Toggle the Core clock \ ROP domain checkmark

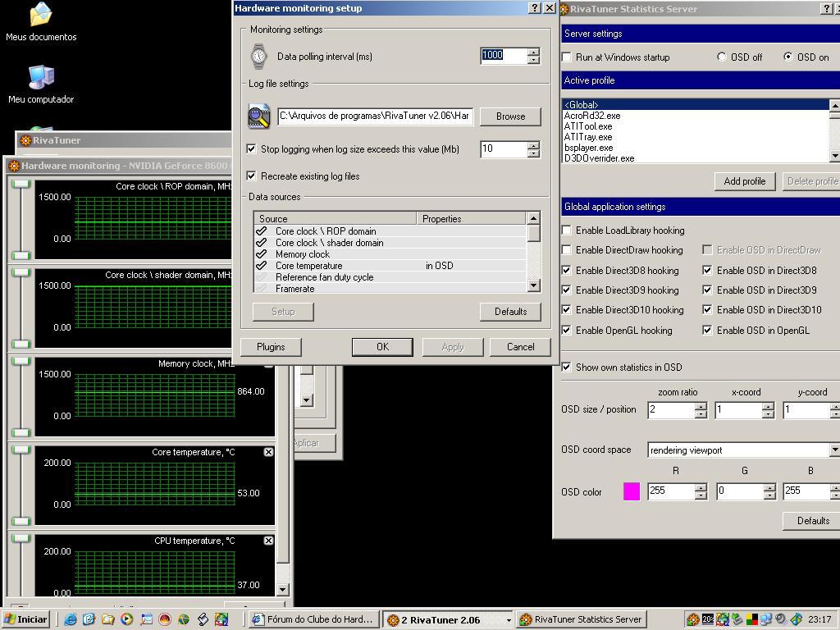262,231
